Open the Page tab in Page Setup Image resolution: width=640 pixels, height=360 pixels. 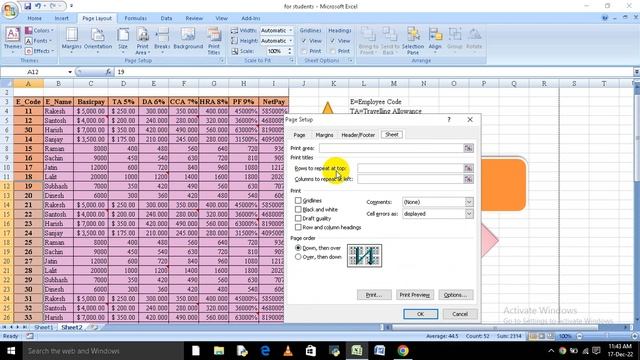[x=299, y=135]
